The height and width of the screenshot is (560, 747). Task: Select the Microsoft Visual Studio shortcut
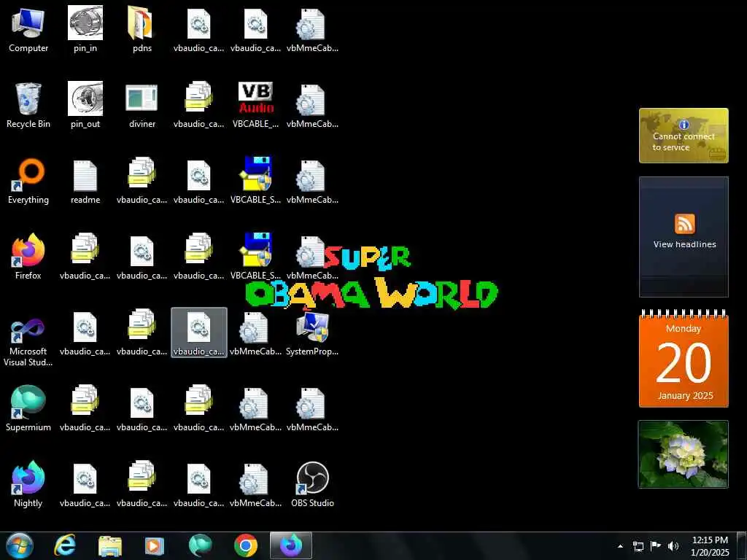pos(28,338)
